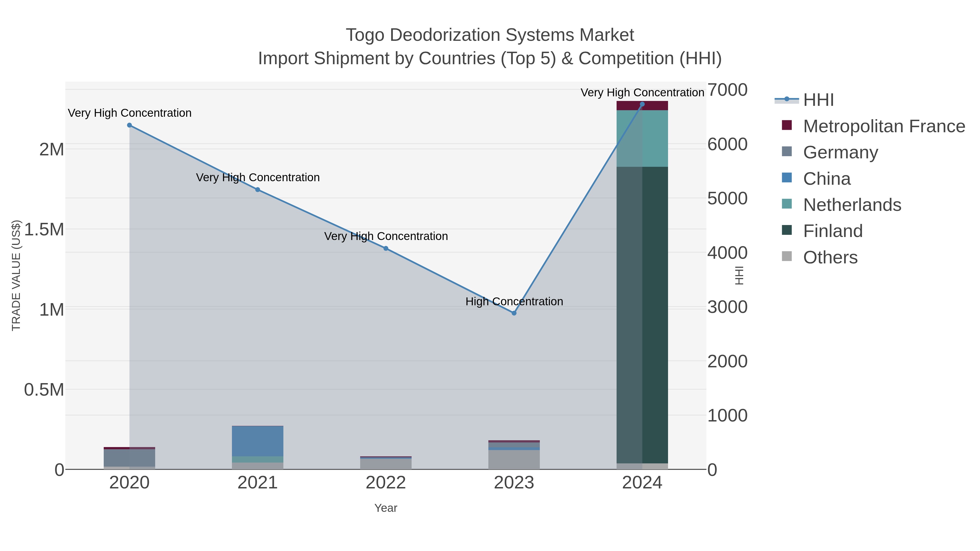980x551 pixels.
Task: Click the '2M' left axis tick label
Action: coord(52,149)
